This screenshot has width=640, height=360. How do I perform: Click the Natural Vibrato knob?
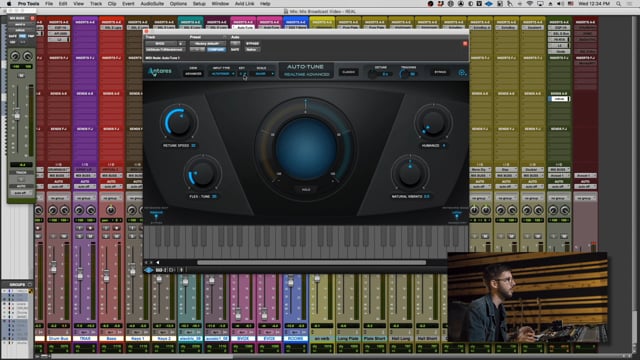tap(410, 174)
